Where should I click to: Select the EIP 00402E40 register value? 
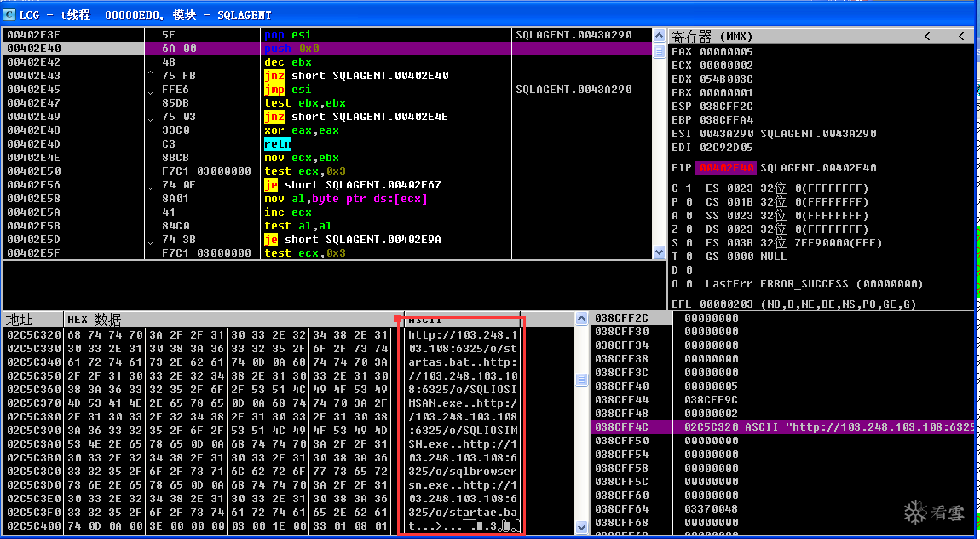(x=726, y=167)
